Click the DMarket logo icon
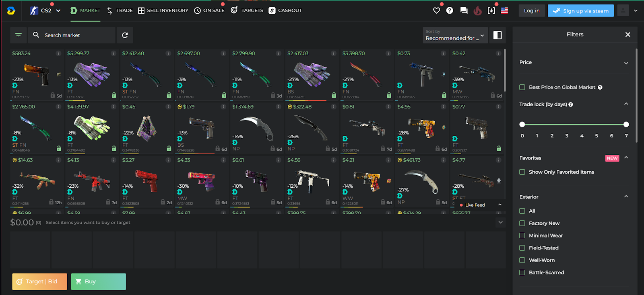The height and width of the screenshot is (295, 644). (x=11, y=10)
